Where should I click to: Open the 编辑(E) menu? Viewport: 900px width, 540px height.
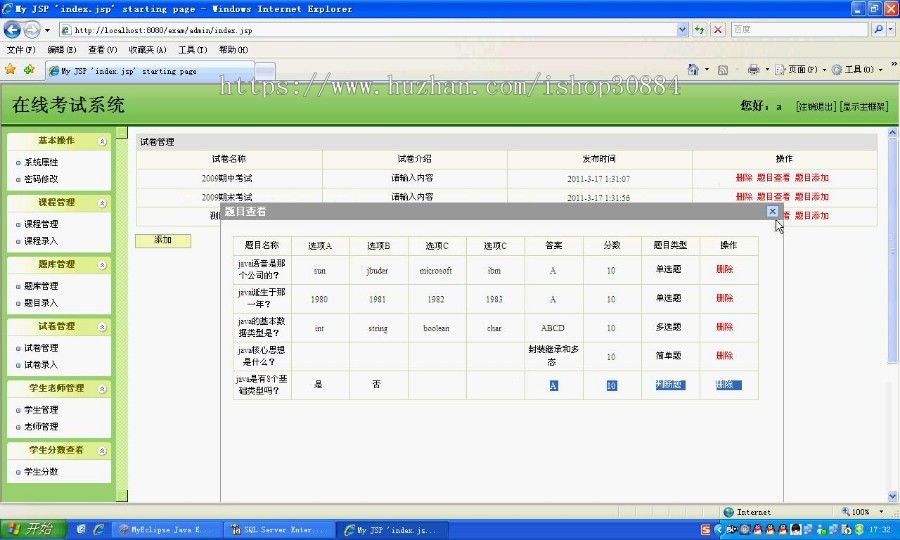pyautogui.click(x=61, y=50)
